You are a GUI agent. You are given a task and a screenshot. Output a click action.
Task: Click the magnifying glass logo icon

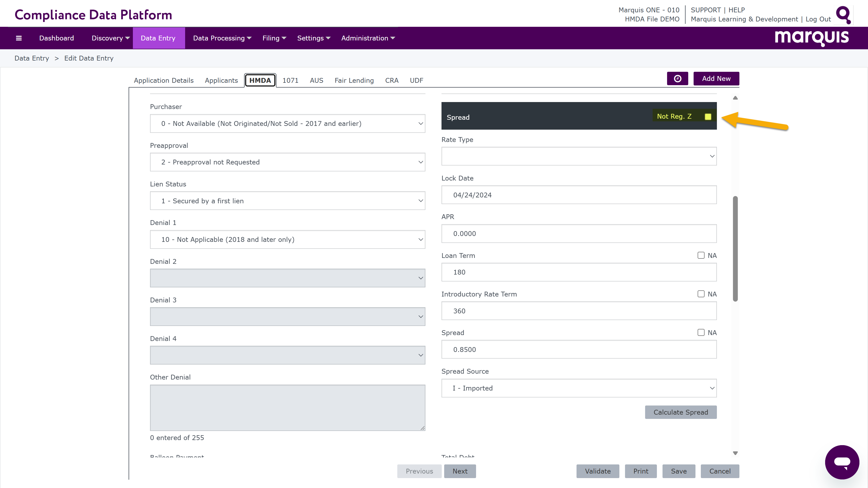coord(843,15)
